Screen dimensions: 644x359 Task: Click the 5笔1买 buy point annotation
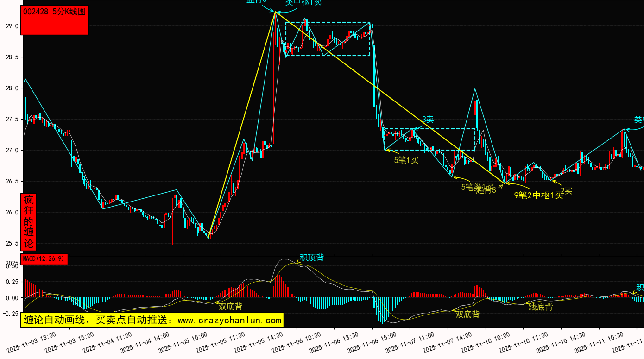pyautogui.click(x=406, y=160)
